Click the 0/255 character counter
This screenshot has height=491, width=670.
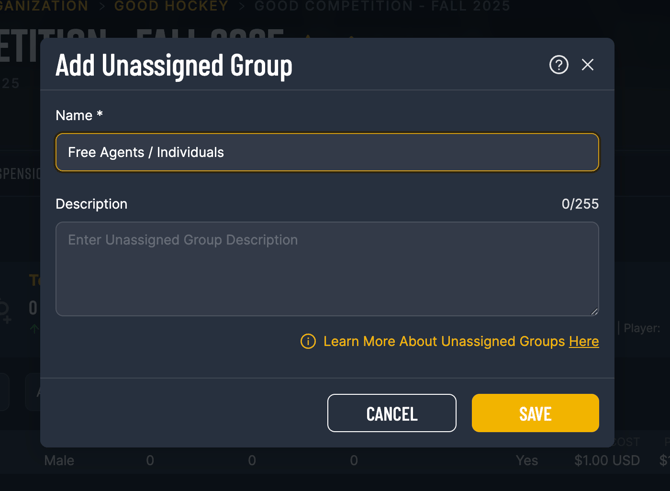click(580, 204)
